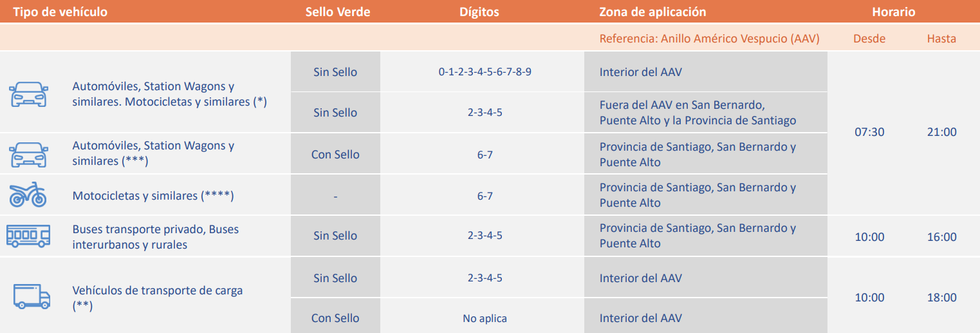Click the motorcycle icon
Screen dimensions: 980x333
click(28, 194)
